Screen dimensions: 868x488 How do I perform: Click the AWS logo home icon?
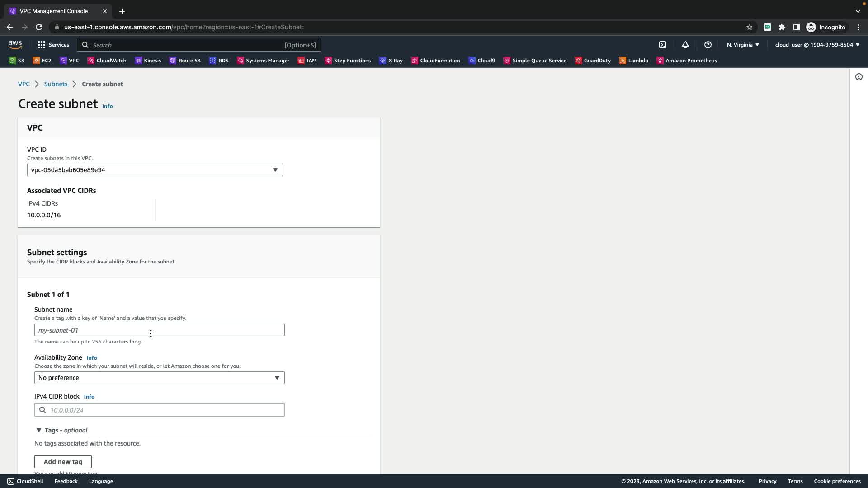pos(15,44)
